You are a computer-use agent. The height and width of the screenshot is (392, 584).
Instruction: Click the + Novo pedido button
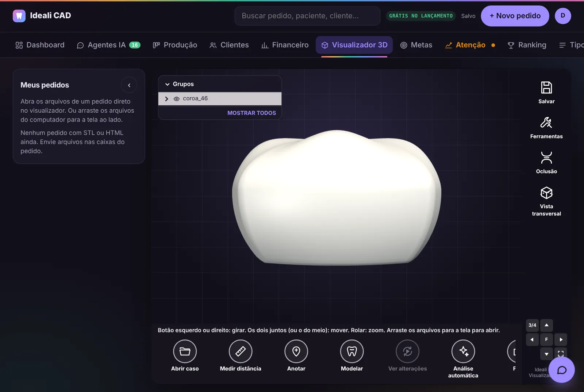click(515, 16)
